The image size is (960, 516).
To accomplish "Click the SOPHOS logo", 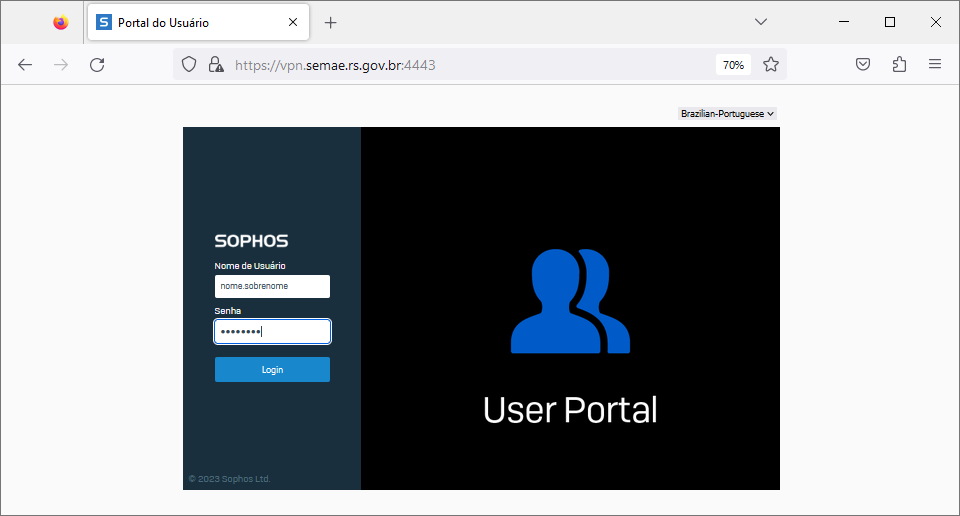I will (251, 241).
